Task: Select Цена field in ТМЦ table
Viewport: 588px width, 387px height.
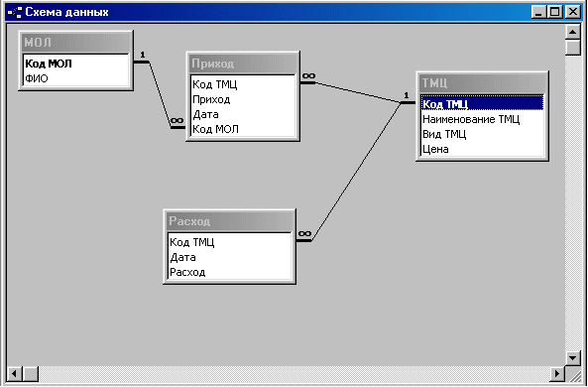Action: coord(483,149)
